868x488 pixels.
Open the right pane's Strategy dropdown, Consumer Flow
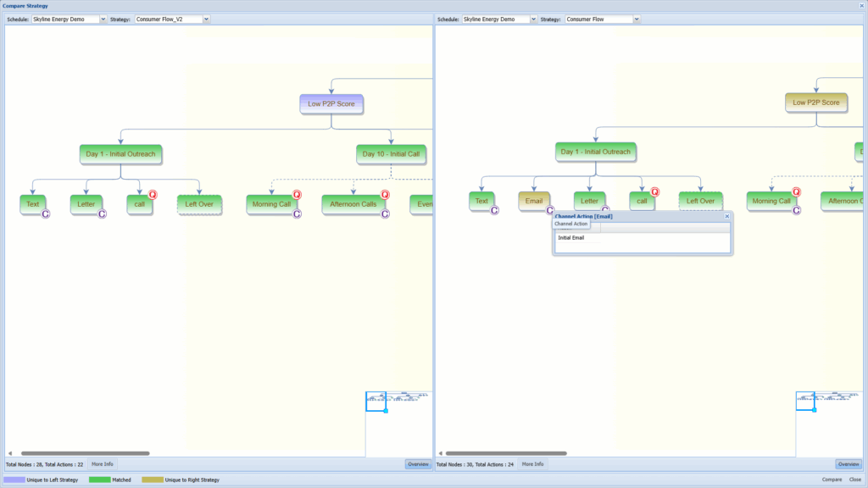[x=637, y=19]
